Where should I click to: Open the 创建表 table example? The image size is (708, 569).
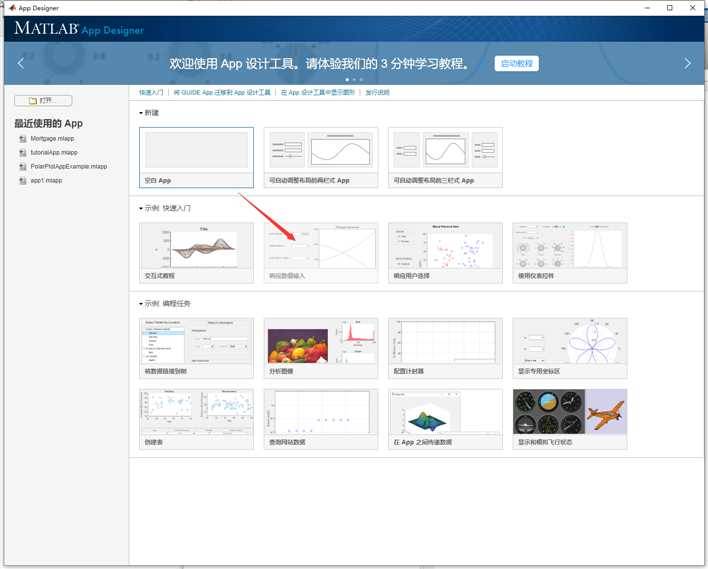196,419
